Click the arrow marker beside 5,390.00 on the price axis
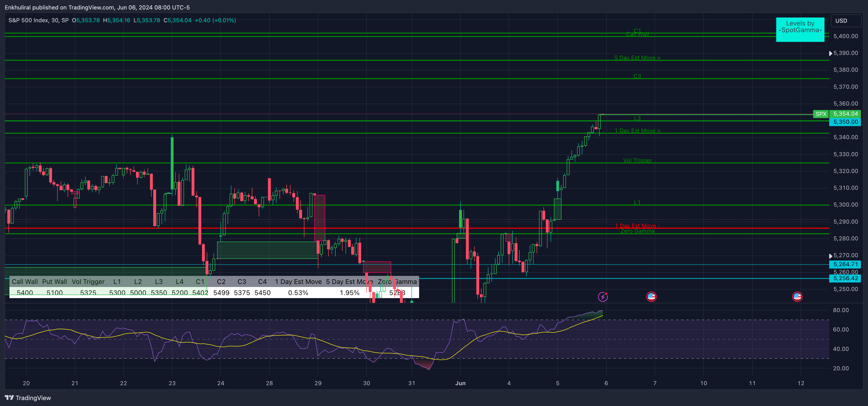Viewport: 868px width, 406px height. click(831, 53)
